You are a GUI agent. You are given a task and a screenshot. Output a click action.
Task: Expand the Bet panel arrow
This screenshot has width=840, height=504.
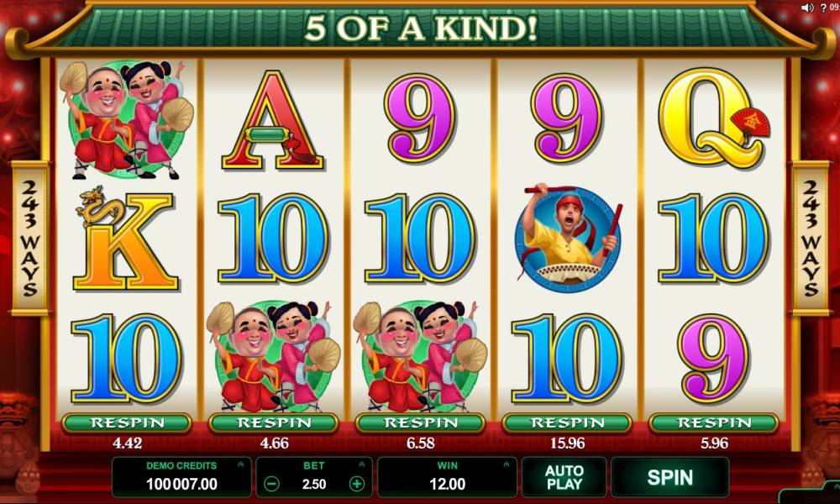click(x=361, y=464)
